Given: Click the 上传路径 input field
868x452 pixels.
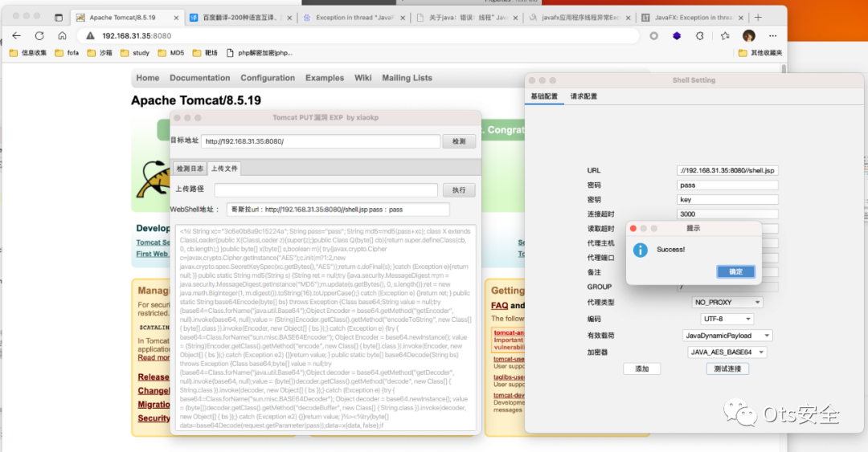Looking at the screenshot, I should click(326, 189).
